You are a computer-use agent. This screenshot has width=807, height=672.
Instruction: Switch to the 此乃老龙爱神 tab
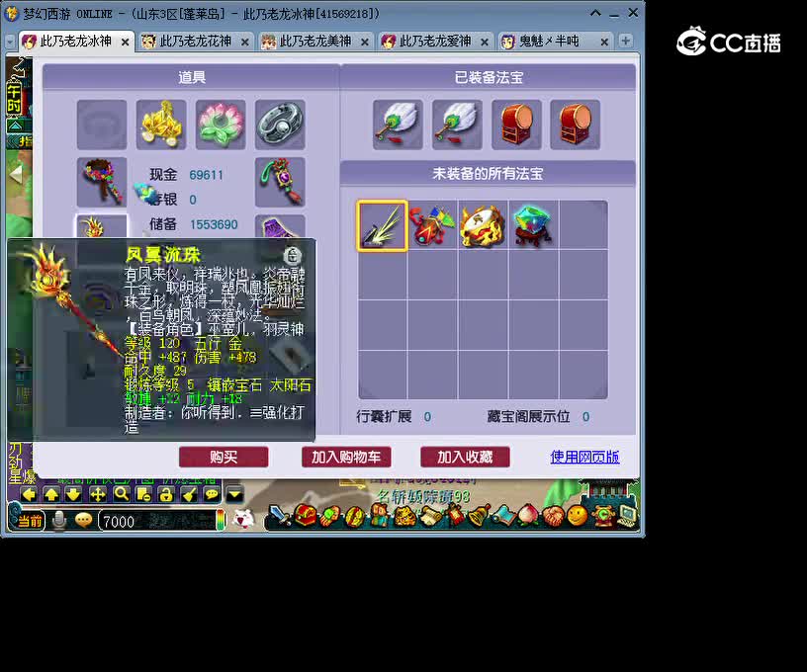pos(435,42)
